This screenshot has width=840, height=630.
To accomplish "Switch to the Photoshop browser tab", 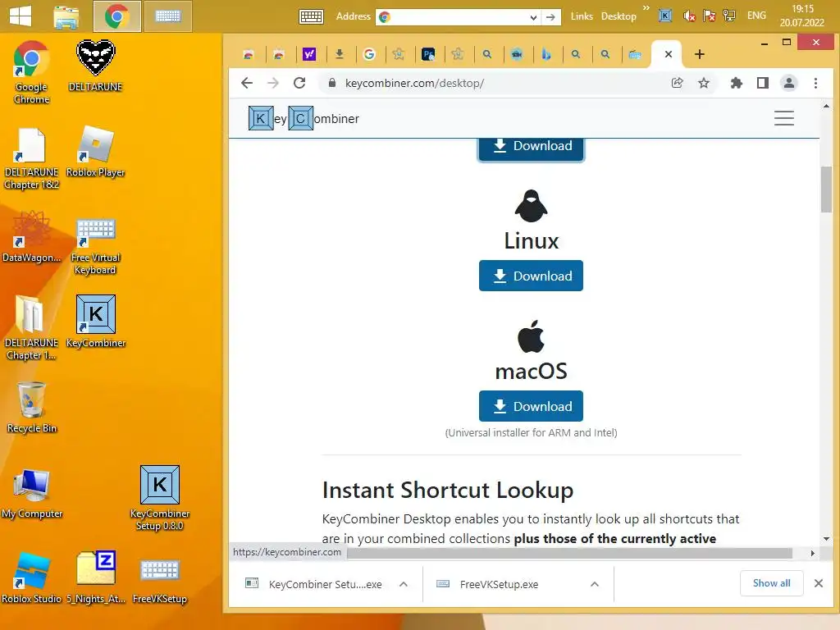I will click(x=428, y=54).
